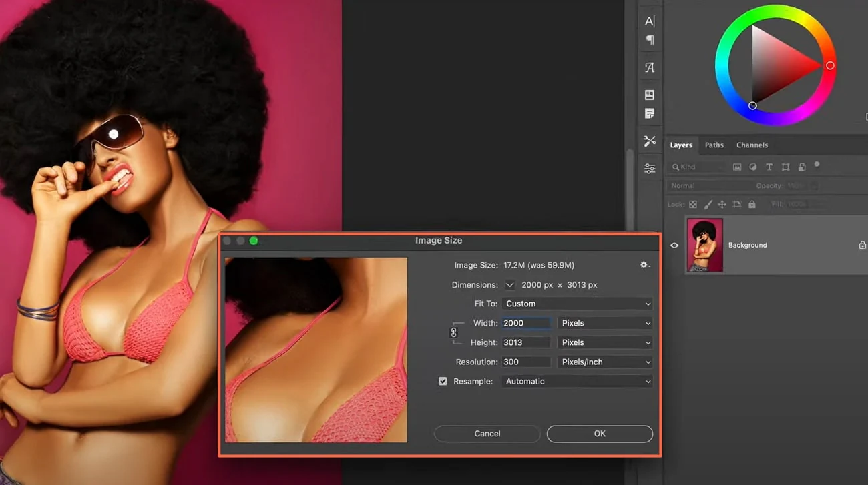
Task: Open the Fit To Custom dropdown
Action: point(577,304)
